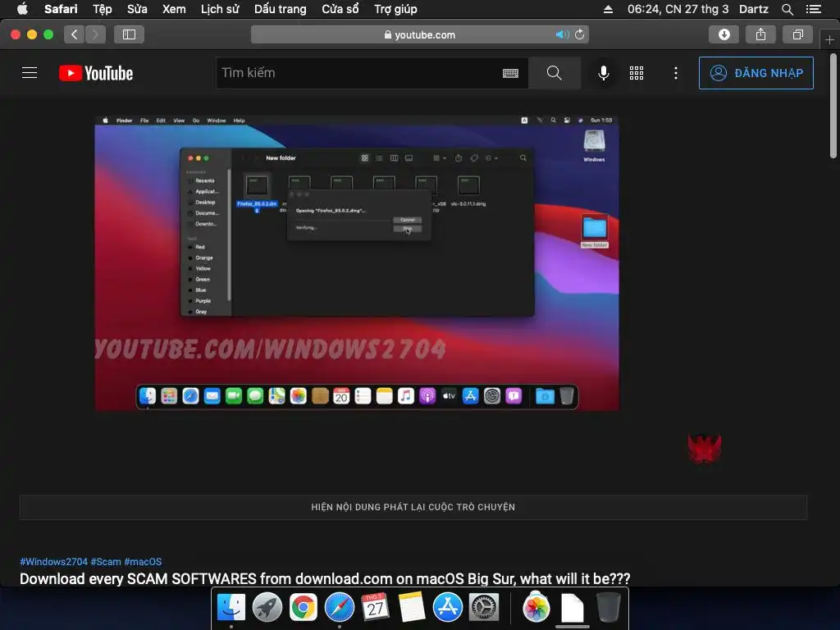Open the Dartz user menu
840x630 pixels.
click(754, 9)
